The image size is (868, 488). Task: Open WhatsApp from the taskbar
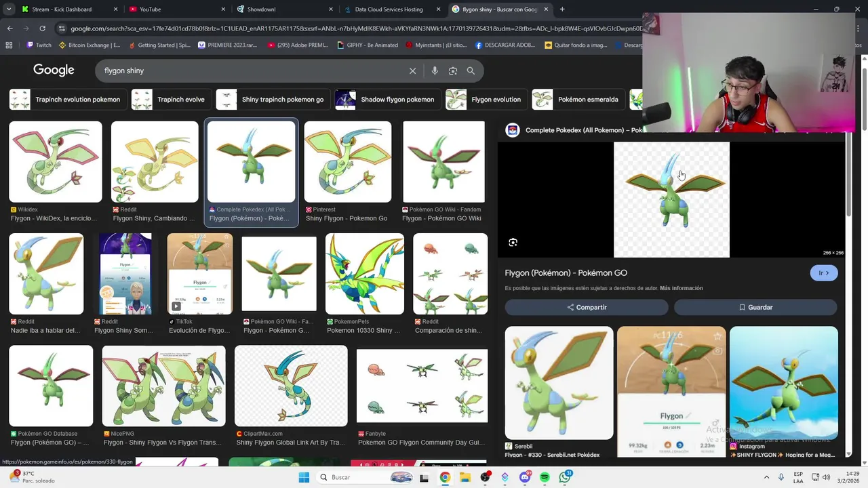click(x=566, y=477)
